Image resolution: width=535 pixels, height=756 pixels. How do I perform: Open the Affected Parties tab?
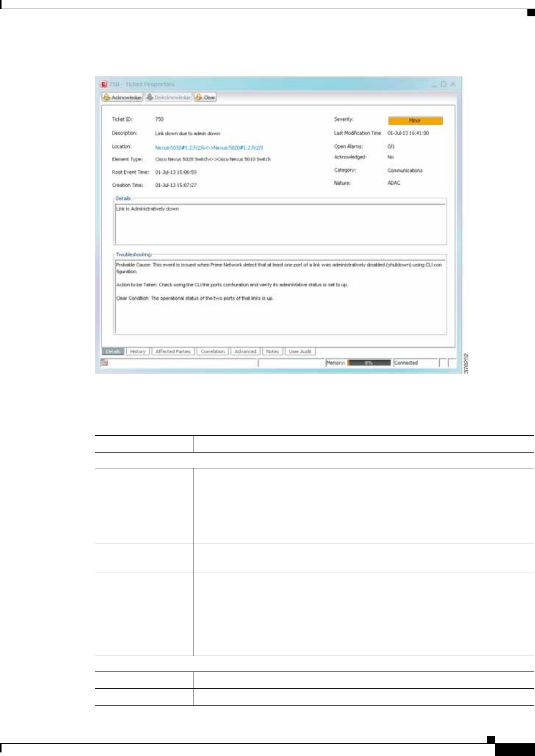tap(173, 351)
